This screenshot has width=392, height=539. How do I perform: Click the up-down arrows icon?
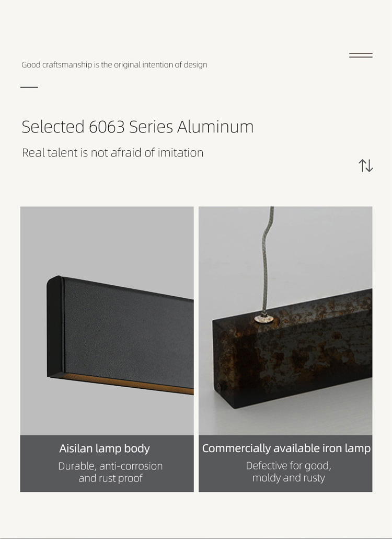[366, 165]
